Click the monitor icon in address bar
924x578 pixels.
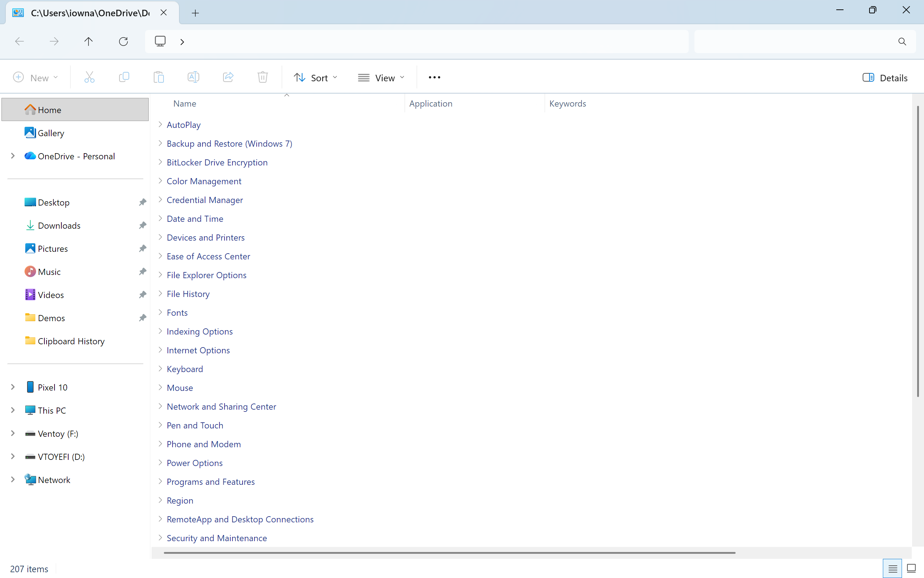[x=160, y=41]
